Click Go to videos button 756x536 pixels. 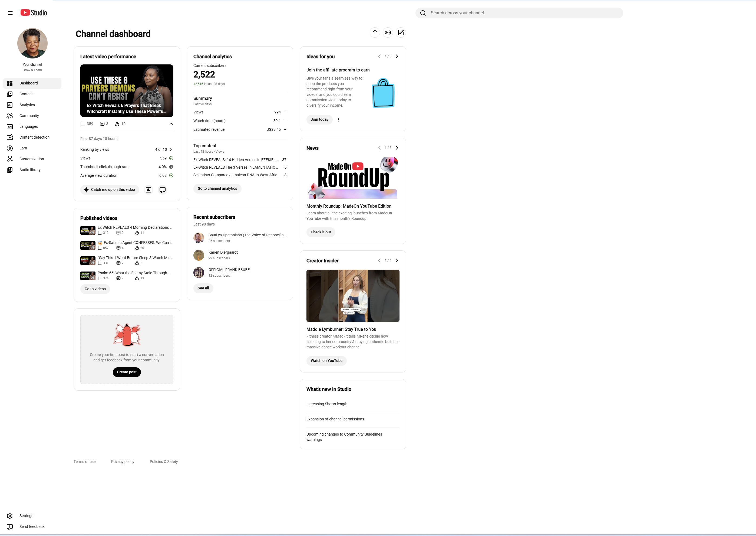[95, 289]
